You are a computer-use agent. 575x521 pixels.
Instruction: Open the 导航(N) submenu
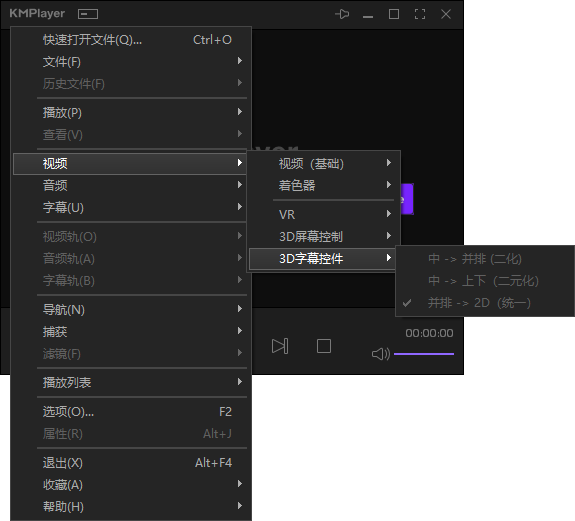click(x=132, y=309)
